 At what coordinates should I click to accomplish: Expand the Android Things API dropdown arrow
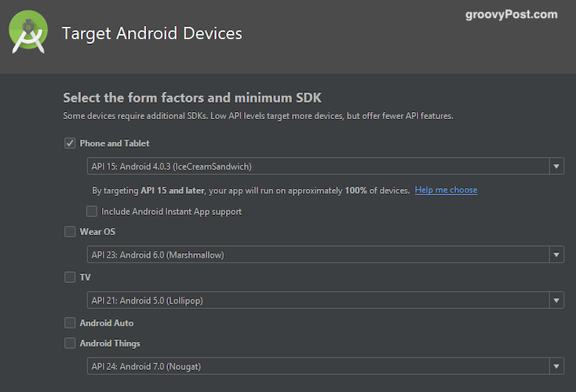[556, 366]
